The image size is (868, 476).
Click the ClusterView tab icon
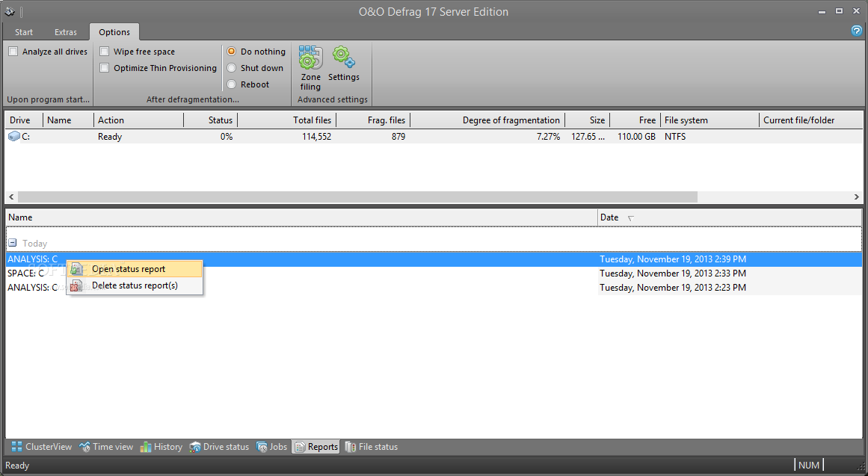[x=16, y=447]
